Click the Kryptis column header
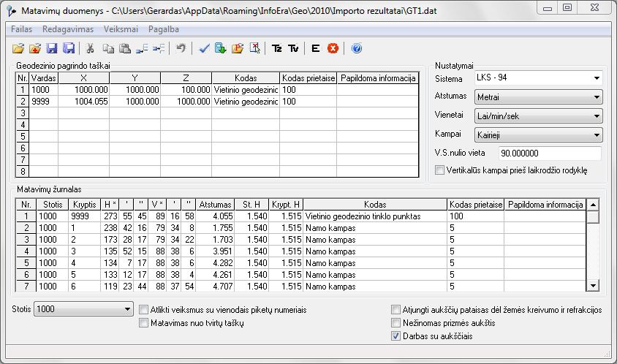Screen dimensions: 617x364 coord(85,205)
